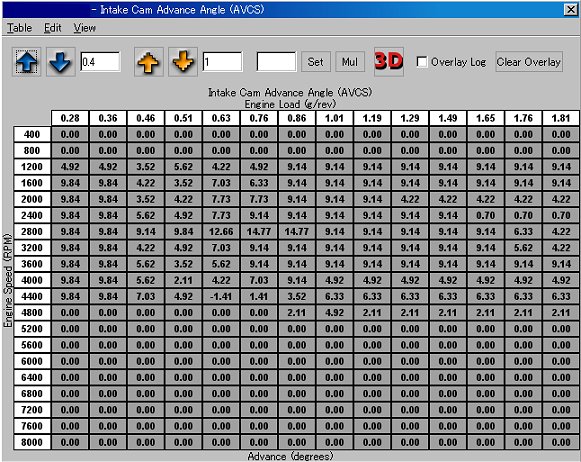Click the Clear Overlay button
The width and height of the screenshot is (581, 462).
[x=529, y=62]
